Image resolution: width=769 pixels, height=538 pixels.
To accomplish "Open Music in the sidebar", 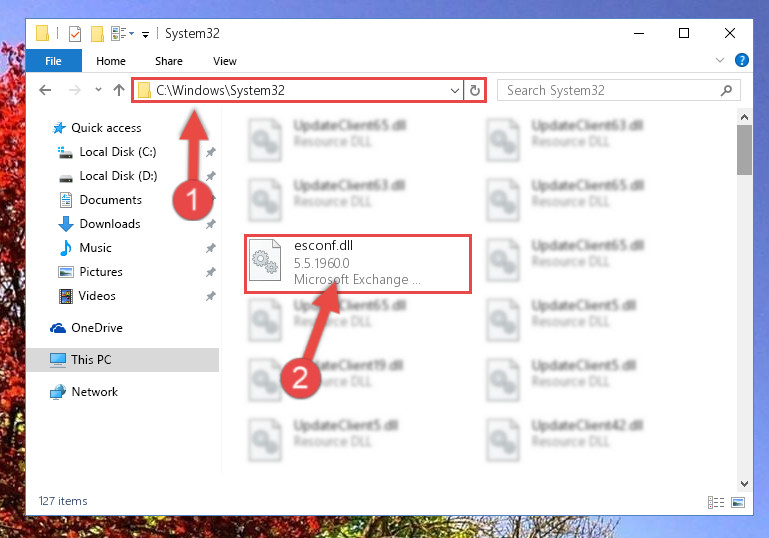I will point(95,248).
